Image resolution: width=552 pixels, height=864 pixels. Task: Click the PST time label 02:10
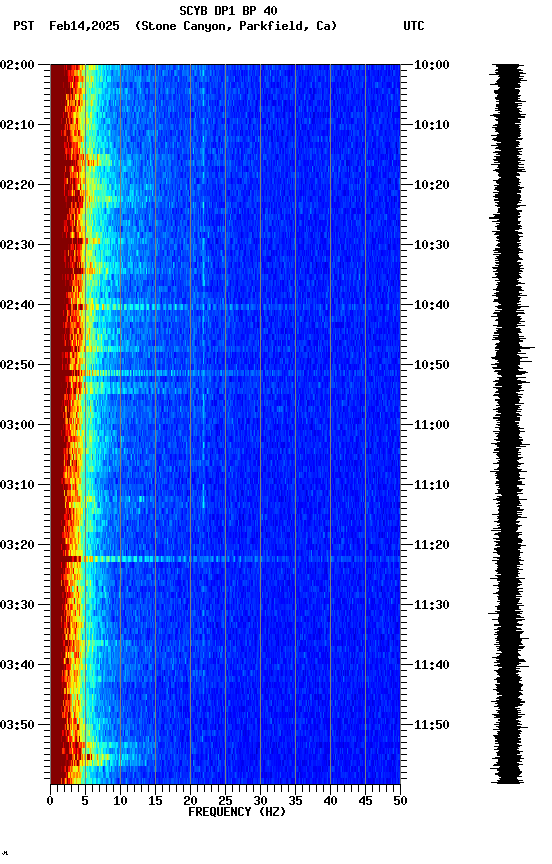click(x=17, y=125)
